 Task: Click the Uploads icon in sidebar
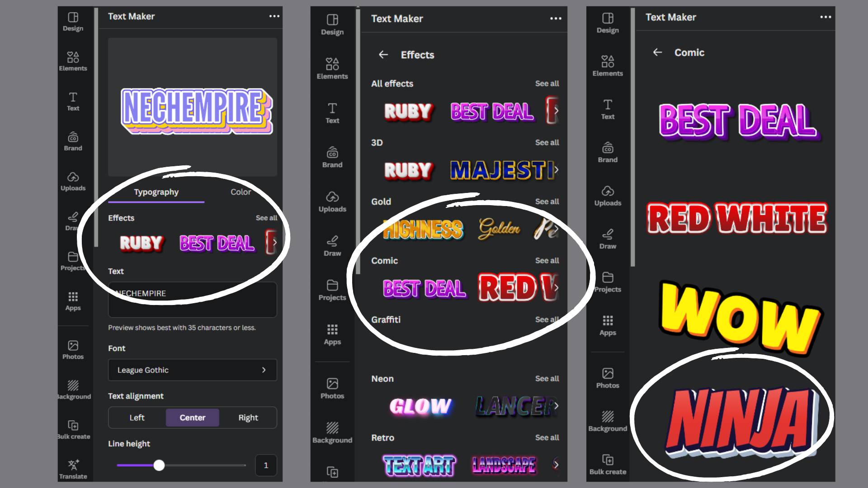click(73, 181)
